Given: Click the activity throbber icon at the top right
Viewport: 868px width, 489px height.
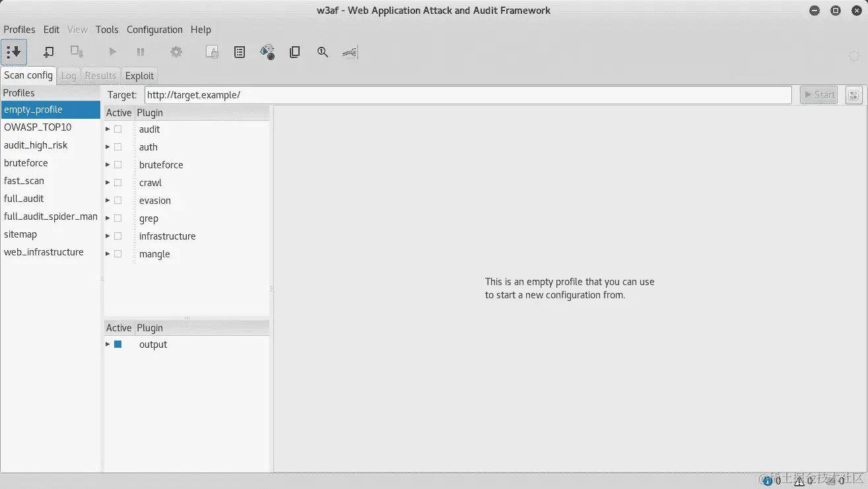Looking at the screenshot, I should pyautogui.click(x=854, y=56).
